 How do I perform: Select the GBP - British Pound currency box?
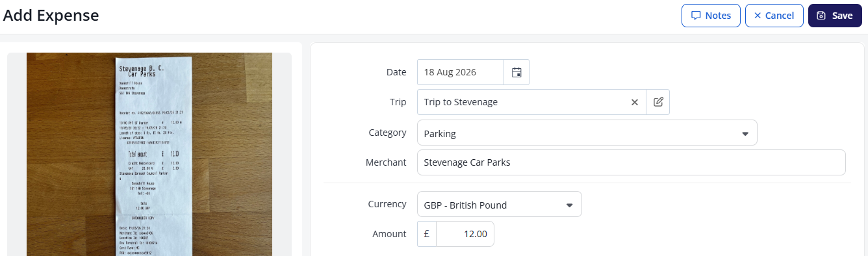[x=500, y=204]
